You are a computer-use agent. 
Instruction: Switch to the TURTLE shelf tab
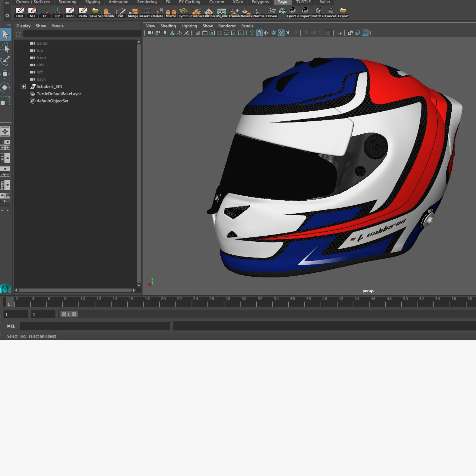pyautogui.click(x=303, y=2)
